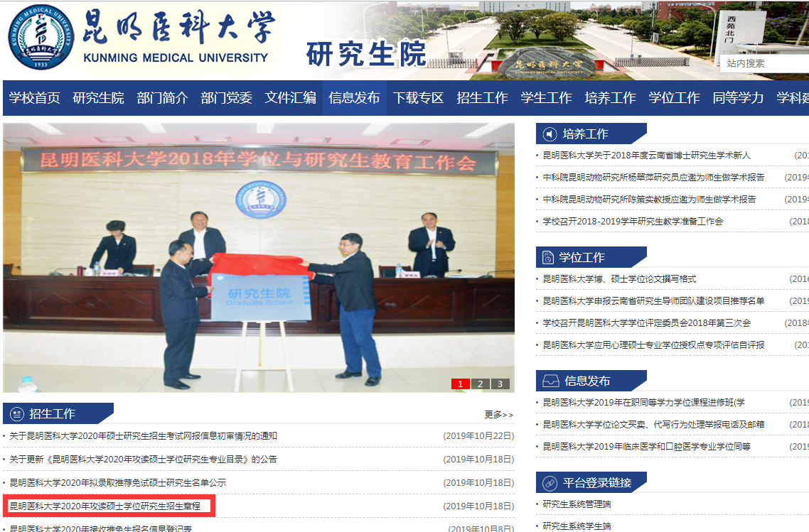Image resolution: width=809 pixels, height=532 pixels.
Task: Open 2018年度云南省博士研究生学术新人 article
Action: pyautogui.click(x=647, y=155)
